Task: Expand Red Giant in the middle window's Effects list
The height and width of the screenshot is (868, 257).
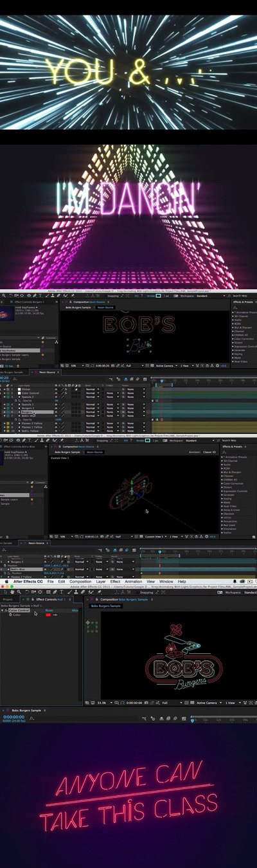Action: pos(222,525)
